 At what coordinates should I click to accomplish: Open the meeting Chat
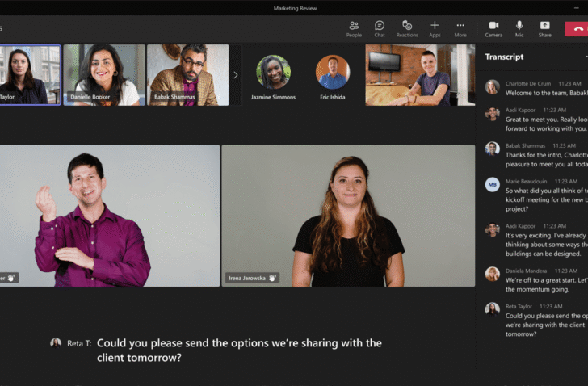(x=380, y=29)
